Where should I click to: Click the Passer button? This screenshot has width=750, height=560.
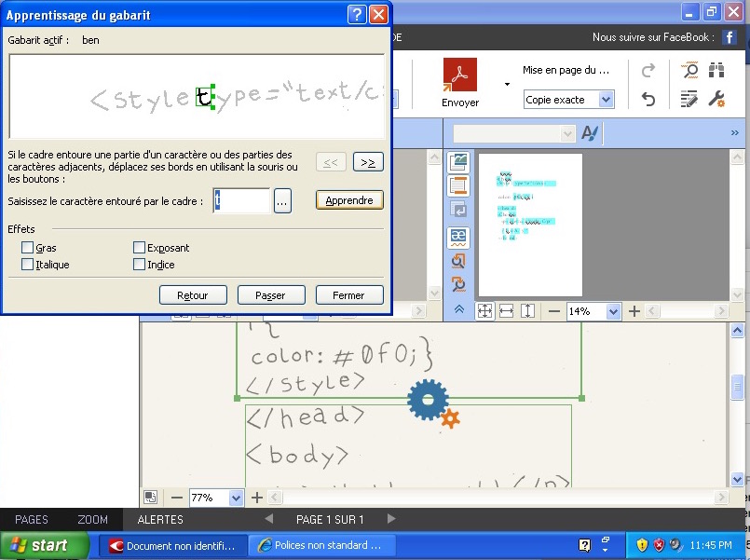270,295
